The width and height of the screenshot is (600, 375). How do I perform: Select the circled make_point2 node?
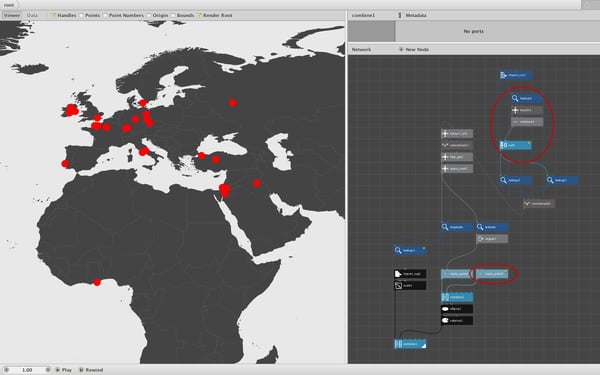click(492, 274)
